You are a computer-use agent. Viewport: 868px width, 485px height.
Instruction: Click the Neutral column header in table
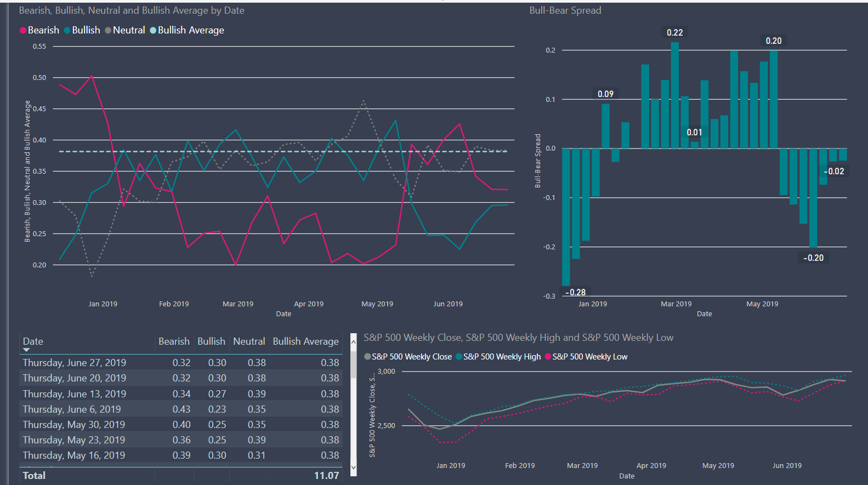click(x=249, y=341)
